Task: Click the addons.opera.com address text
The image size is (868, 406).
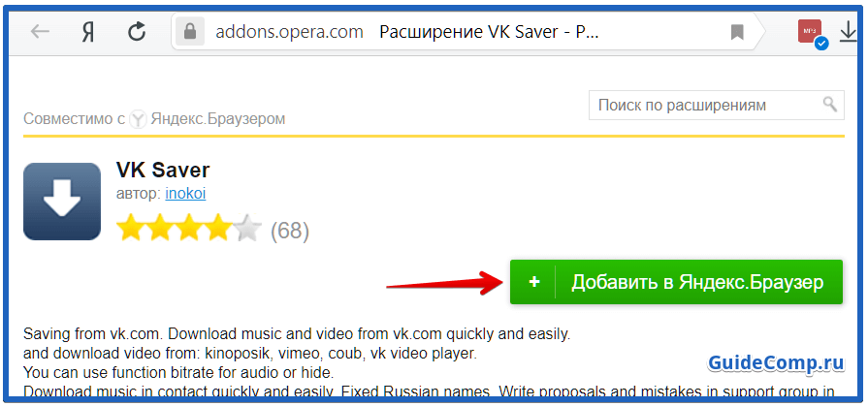Action: click(x=289, y=33)
